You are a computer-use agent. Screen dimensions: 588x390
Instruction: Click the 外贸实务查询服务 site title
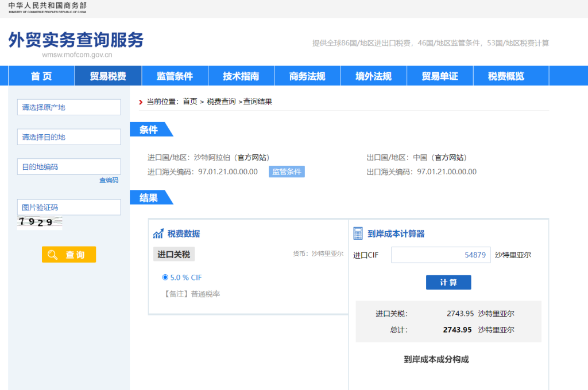point(76,40)
